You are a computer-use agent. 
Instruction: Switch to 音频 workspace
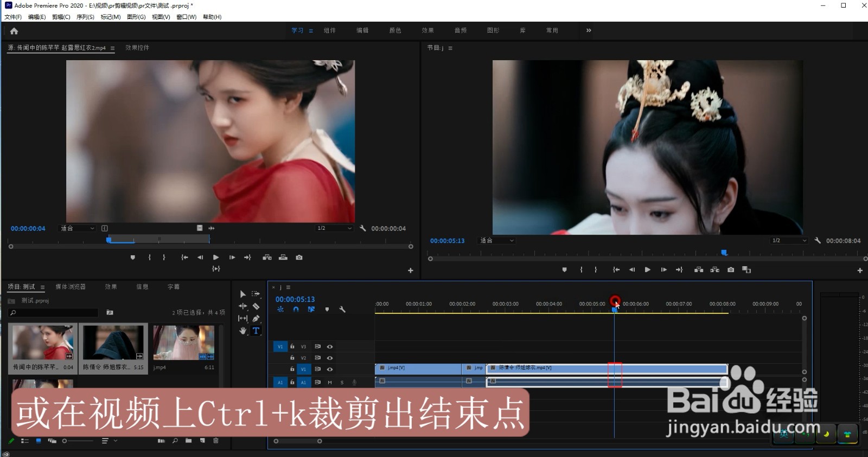point(461,30)
